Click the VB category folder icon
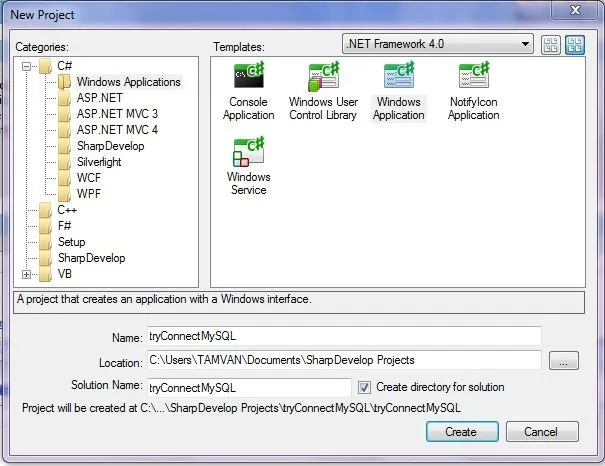This screenshot has height=466, width=605. [x=46, y=274]
